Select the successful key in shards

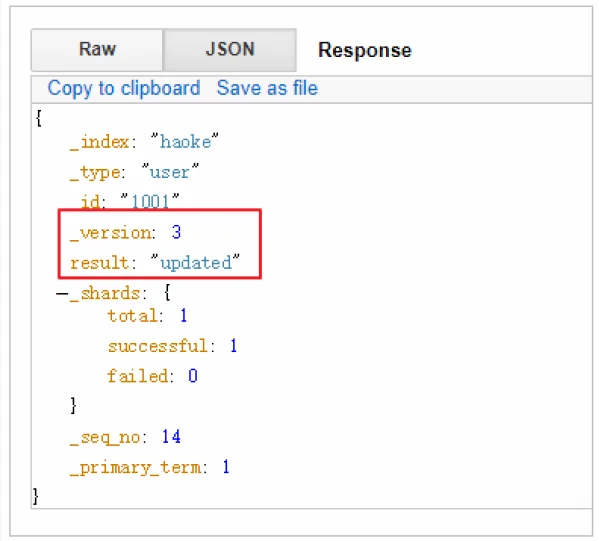click(158, 346)
